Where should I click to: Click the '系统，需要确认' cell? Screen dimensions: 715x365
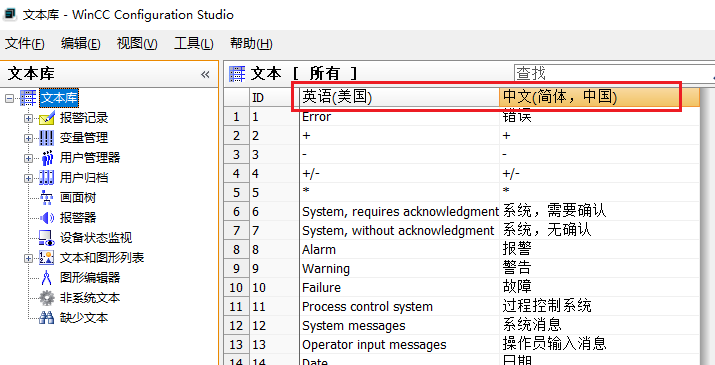pos(600,212)
